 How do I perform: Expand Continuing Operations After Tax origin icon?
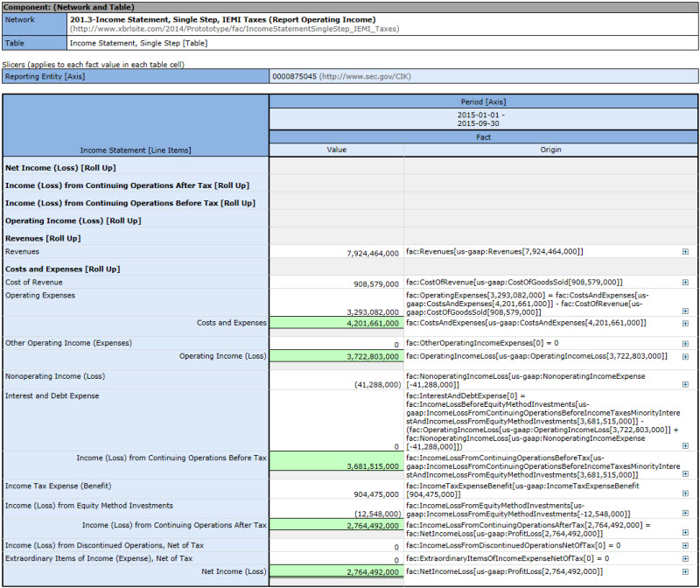point(685,533)
